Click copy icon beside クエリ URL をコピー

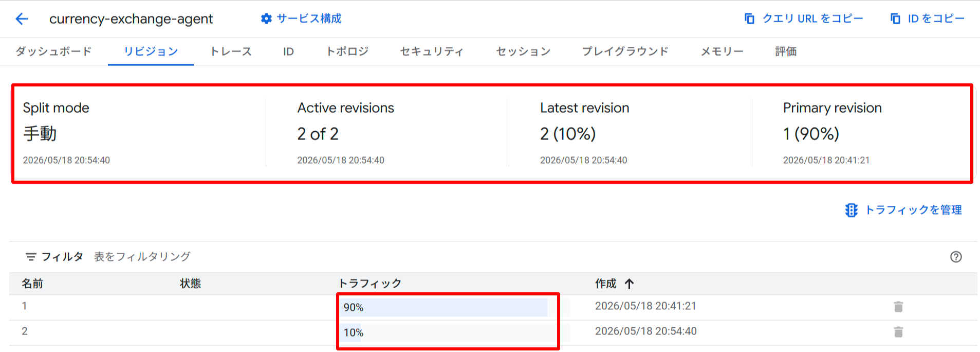tap(749, 19)
